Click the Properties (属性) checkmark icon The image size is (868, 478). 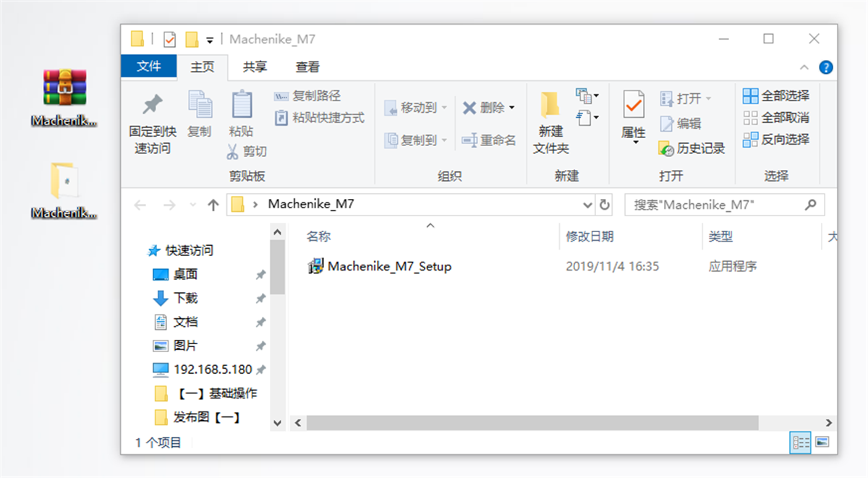coord(634,106)
